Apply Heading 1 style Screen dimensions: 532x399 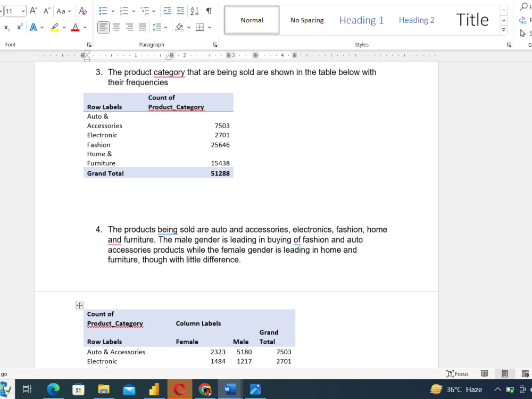pos(361,20)
